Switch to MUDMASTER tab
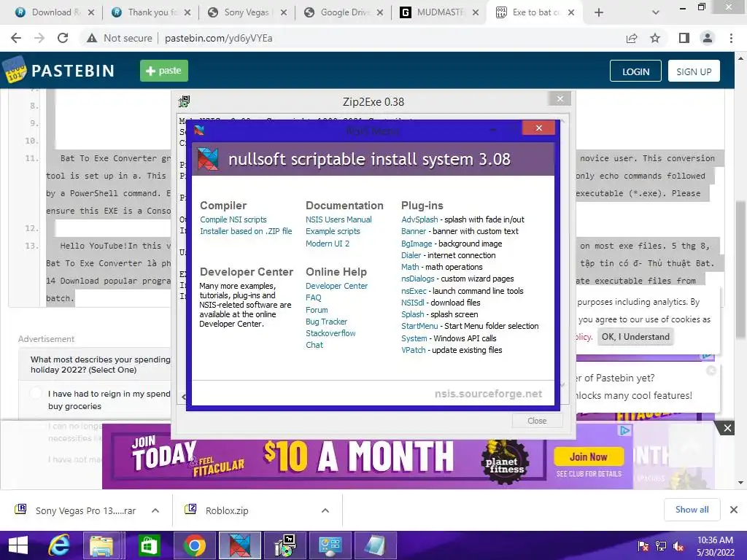This screenshot has height=560, width=747. click(438, 12)
